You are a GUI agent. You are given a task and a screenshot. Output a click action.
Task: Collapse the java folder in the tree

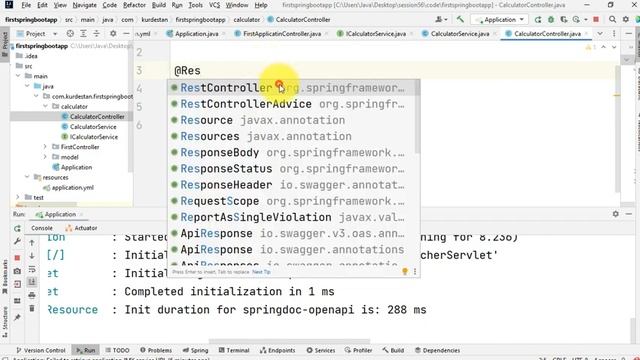(27, 86)
